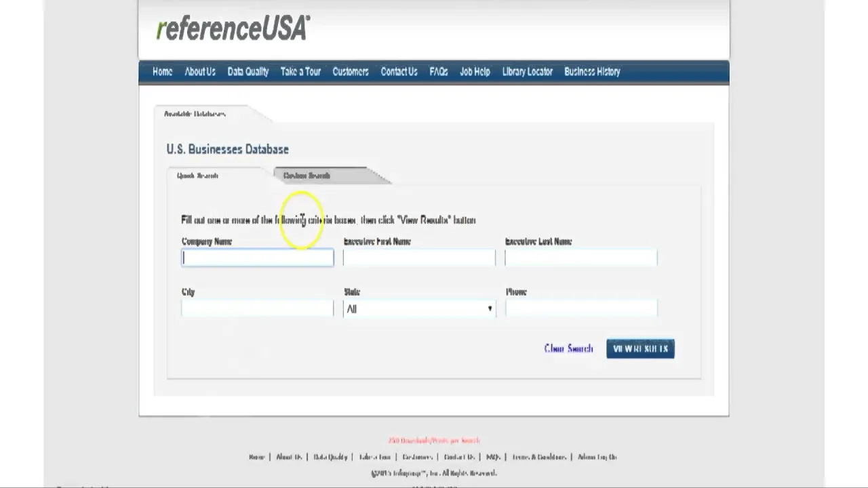Focus the Executive First Name input field
The width and height of the screenshot is (868, 488).
(x=419, y=258)
